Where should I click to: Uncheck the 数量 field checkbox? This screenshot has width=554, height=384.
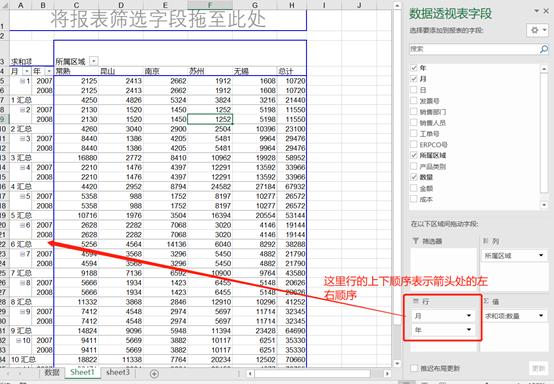point(414,177)
